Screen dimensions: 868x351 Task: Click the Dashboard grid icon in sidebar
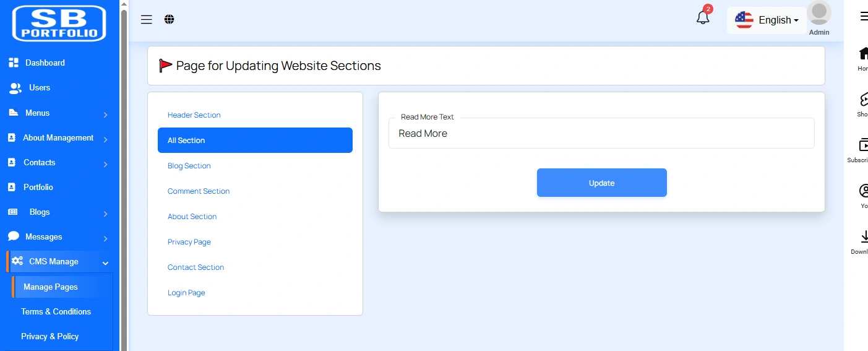click(14, 63)
